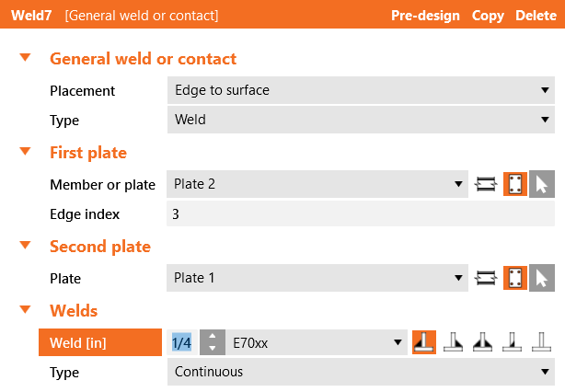This screenshot has height=392, width=565.
Task: Choose the last weld shape icon in row
Action: click(540, 343)
